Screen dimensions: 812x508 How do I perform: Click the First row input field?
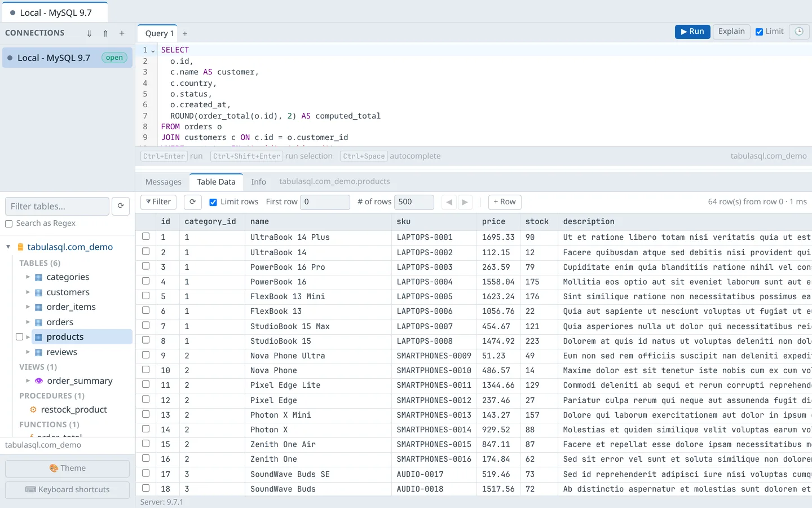[x=325, y=202]
